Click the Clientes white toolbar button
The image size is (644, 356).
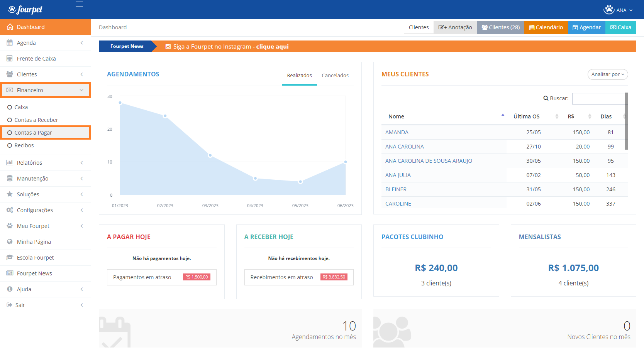click(419, 27)
